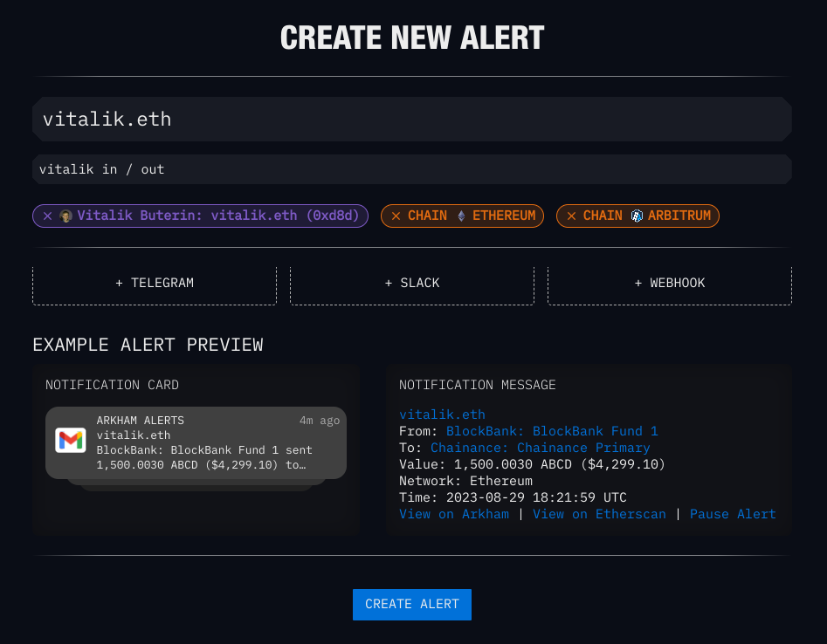This screenshot has height=644, width=827.
Task: Select the Chain Arbitrum chip label
Action: [x=647, y=216]
